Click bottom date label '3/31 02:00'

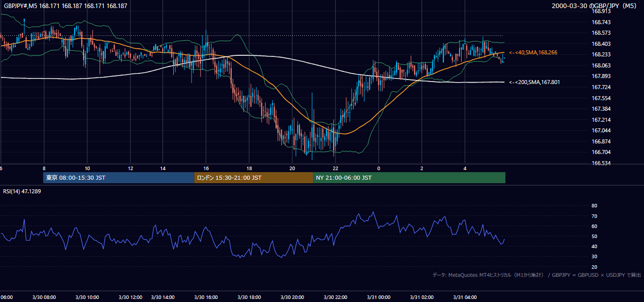click(422, 297)
